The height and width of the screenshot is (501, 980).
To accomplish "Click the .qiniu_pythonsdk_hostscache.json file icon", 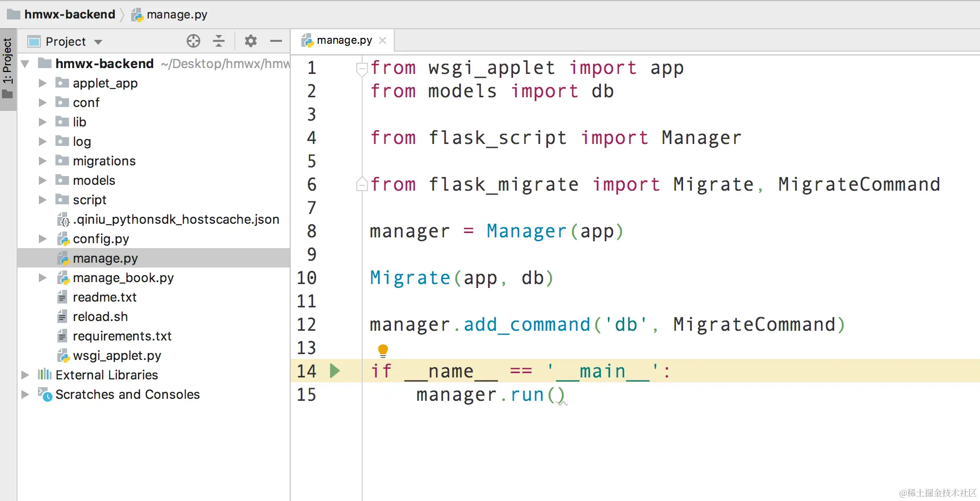I will (x=63, y=219).
